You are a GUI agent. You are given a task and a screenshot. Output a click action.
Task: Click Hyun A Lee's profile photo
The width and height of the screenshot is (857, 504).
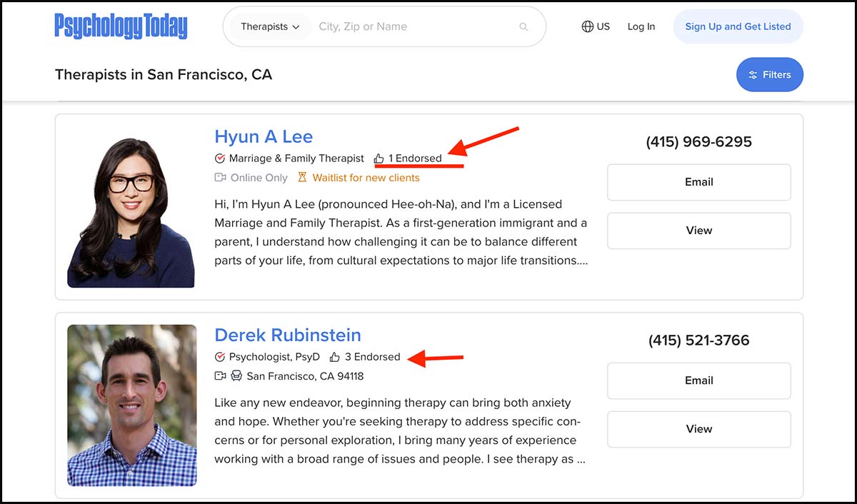[131, 208]
